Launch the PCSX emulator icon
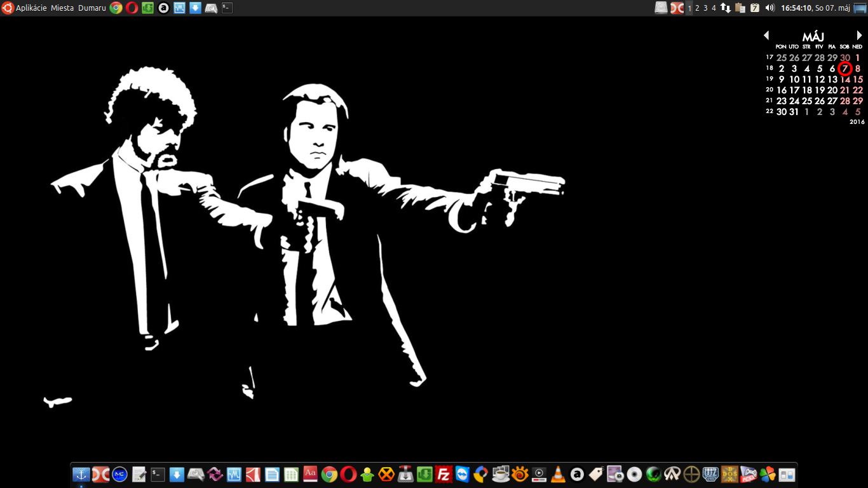868x488 pixels. pos(749,474)
